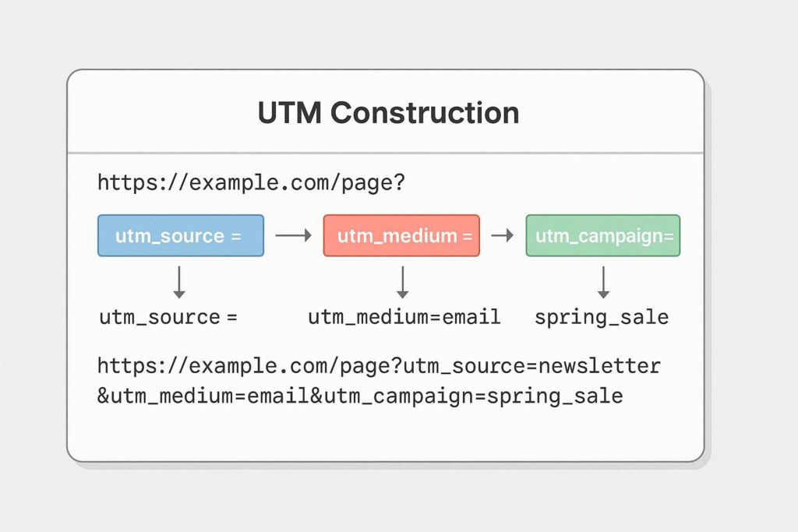Click the down arrow under the green box

603,282
